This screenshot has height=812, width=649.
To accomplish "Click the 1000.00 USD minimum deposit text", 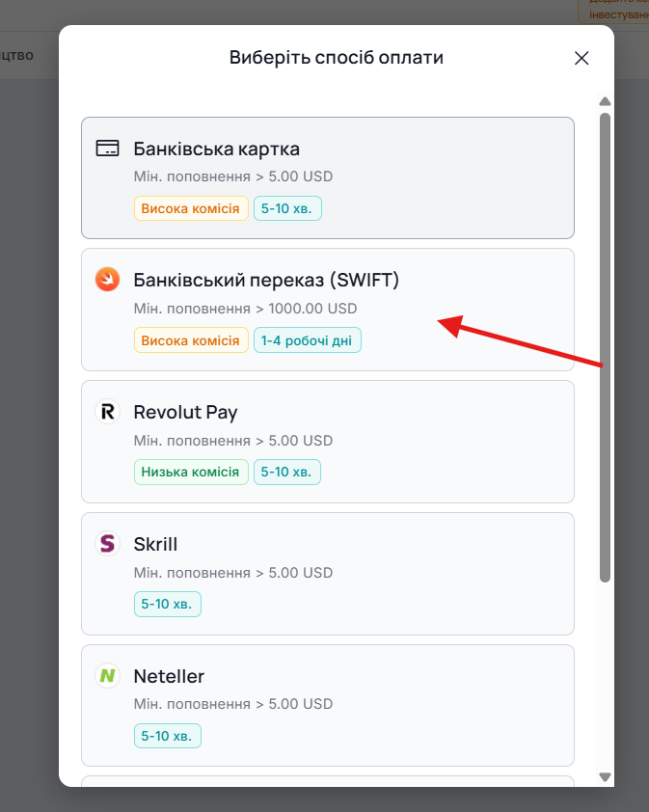I will click(x=312, y=309).
